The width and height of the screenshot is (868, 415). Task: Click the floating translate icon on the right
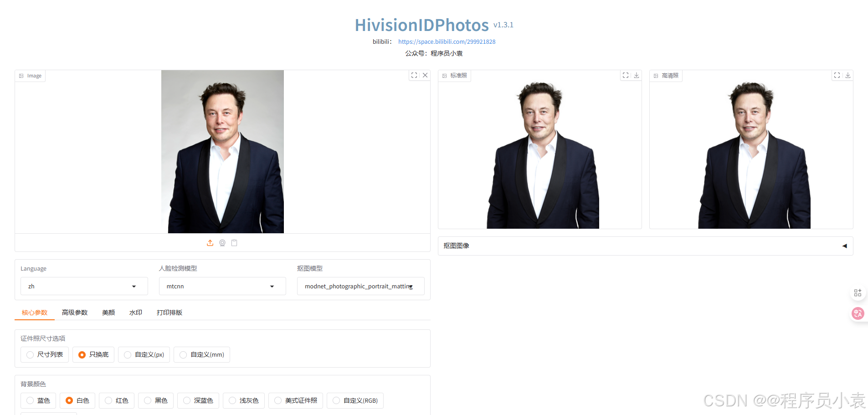coord(858,313)
